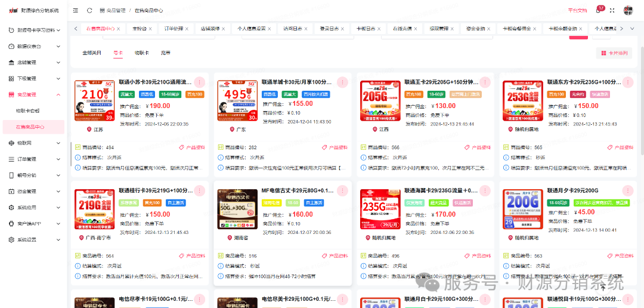
Task: Switch to 物联卡 category tab
Action: point(142,53)
